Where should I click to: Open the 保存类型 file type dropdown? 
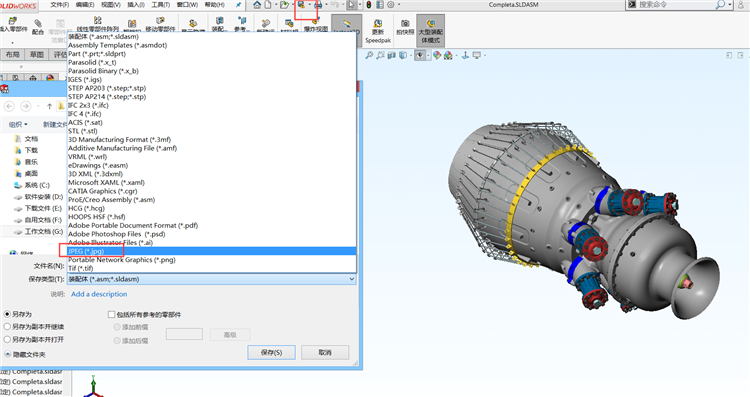(x=211, y=279)
